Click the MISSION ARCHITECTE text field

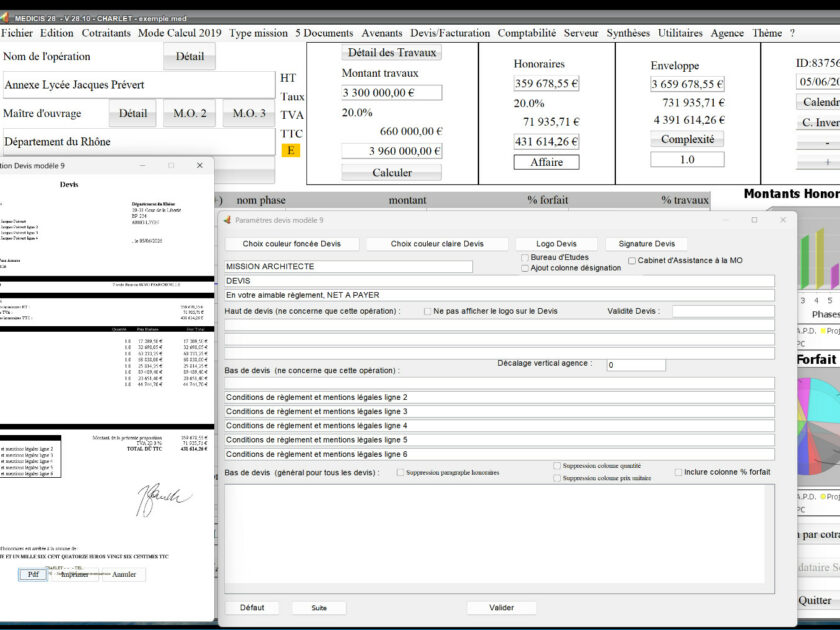349,266
